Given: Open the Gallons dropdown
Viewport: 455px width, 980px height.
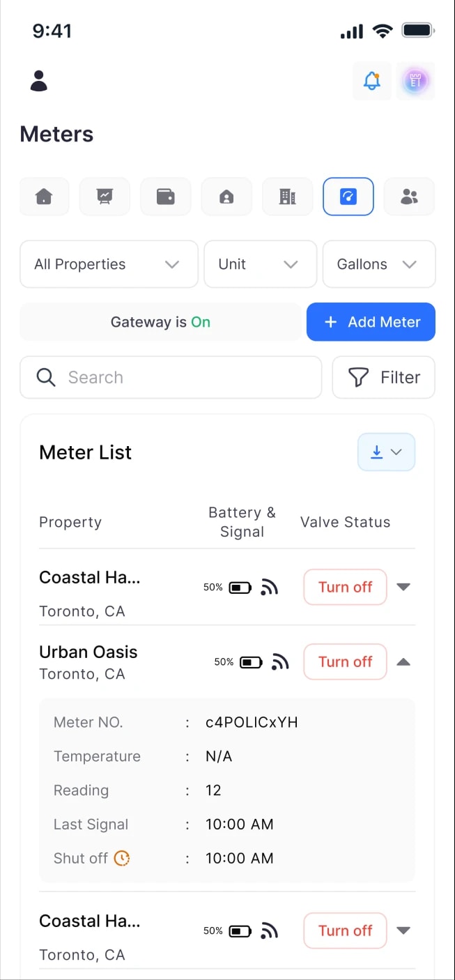Looking at the screenshot, I should pyautogui.click(x=379, y=264).
